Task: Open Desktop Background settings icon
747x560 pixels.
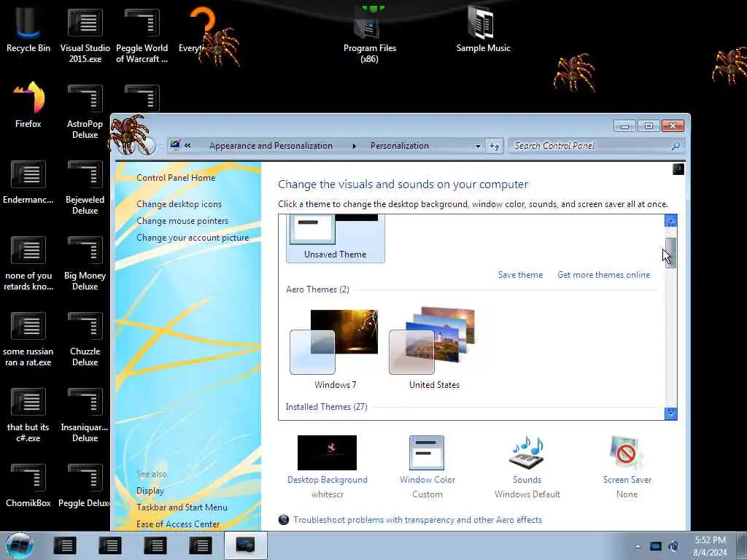Action: 327,453
